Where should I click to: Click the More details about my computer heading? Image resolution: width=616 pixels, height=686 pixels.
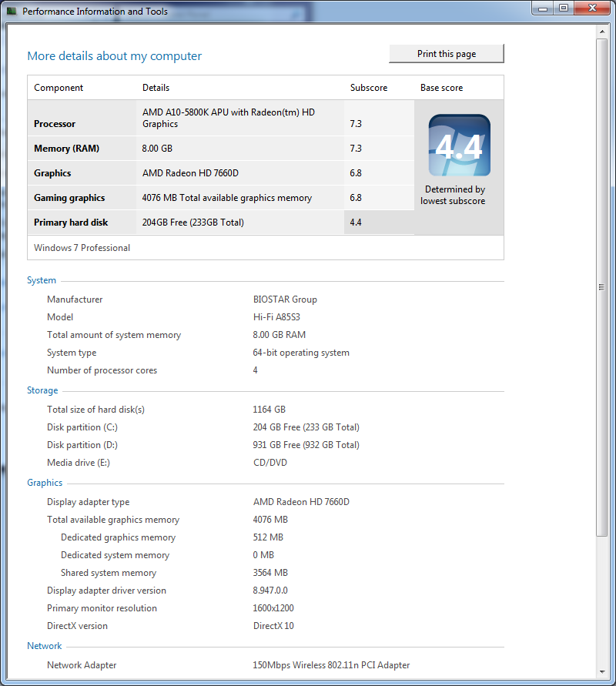coord(114,56)
